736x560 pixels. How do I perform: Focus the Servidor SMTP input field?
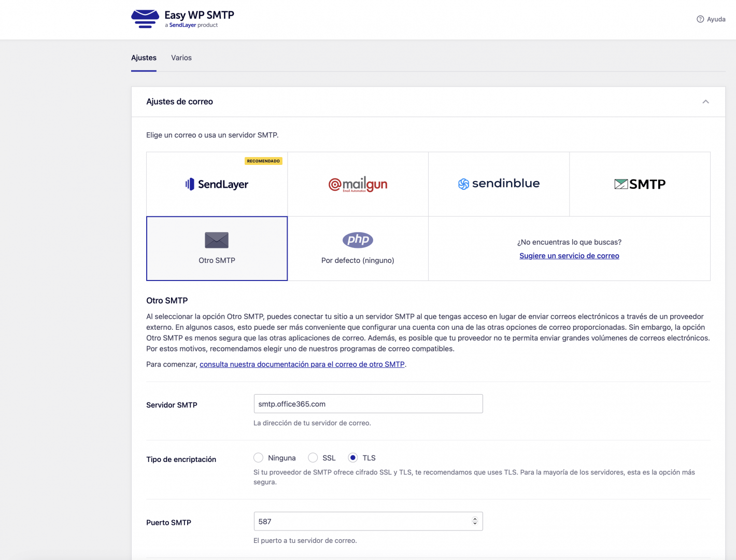point(368,404)
